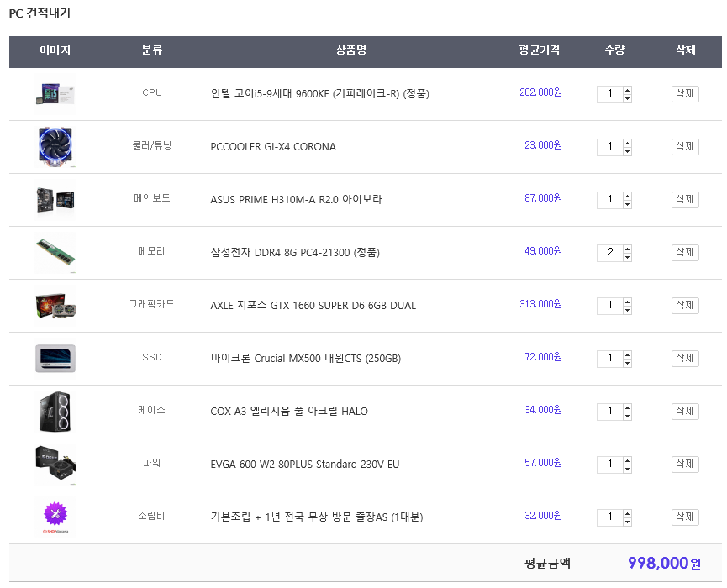Click the ASUS PRIME H310M-A motherboard thumbnail

click(55, 200)
